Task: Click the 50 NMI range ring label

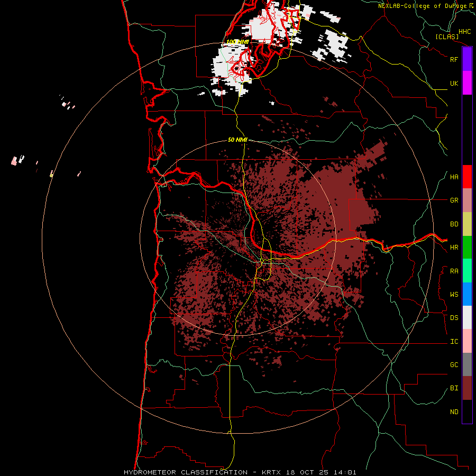Action: click(x=237, y=140)
